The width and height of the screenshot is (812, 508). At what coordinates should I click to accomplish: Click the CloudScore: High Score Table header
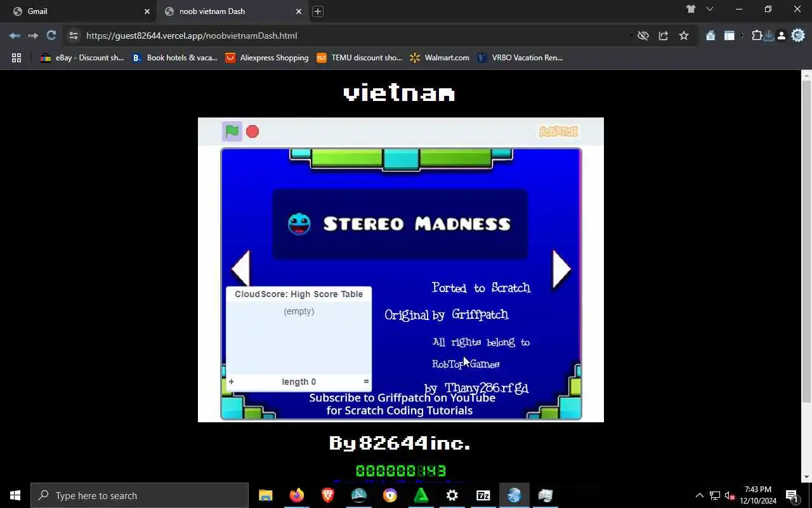tap(299, 294)
